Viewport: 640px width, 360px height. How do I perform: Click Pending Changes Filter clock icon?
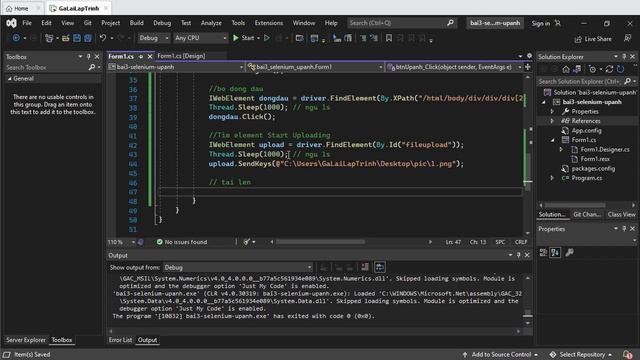click(592, 69)
